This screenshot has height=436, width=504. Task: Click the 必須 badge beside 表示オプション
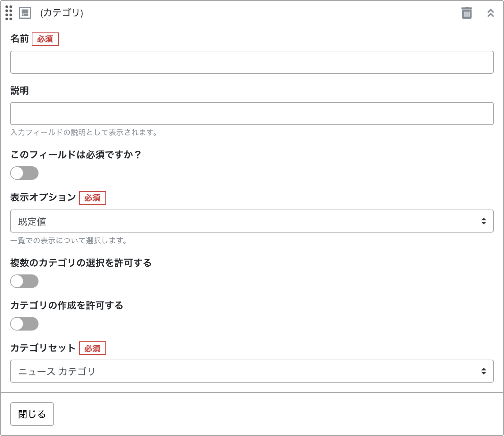[93, 198]
